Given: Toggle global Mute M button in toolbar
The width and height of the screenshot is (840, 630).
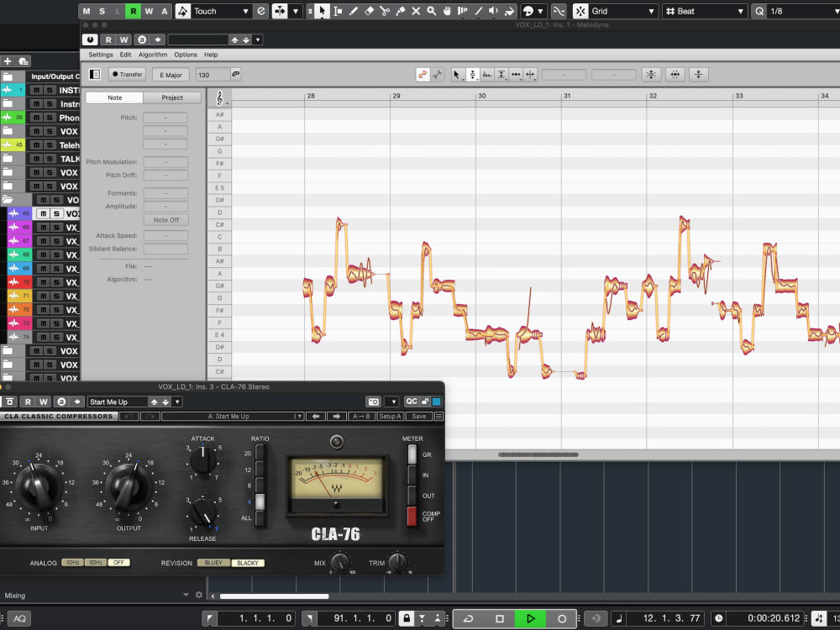Looking at the screenshot, I should 87,11.
